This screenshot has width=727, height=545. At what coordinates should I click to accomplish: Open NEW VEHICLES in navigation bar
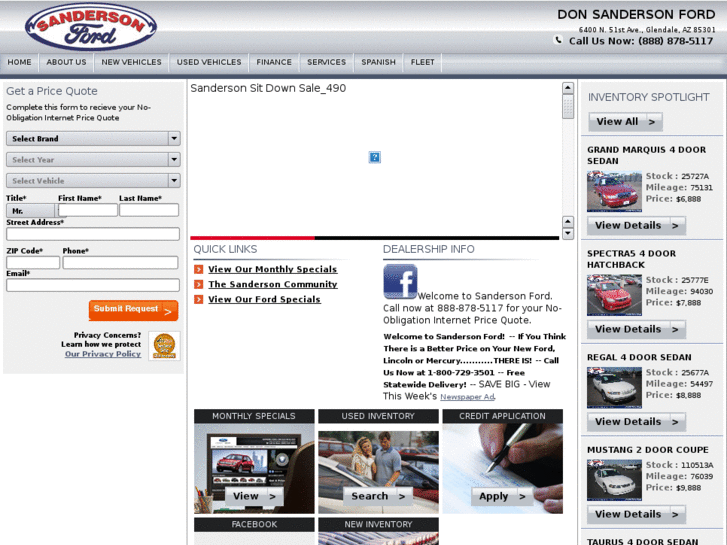point(132,62)
